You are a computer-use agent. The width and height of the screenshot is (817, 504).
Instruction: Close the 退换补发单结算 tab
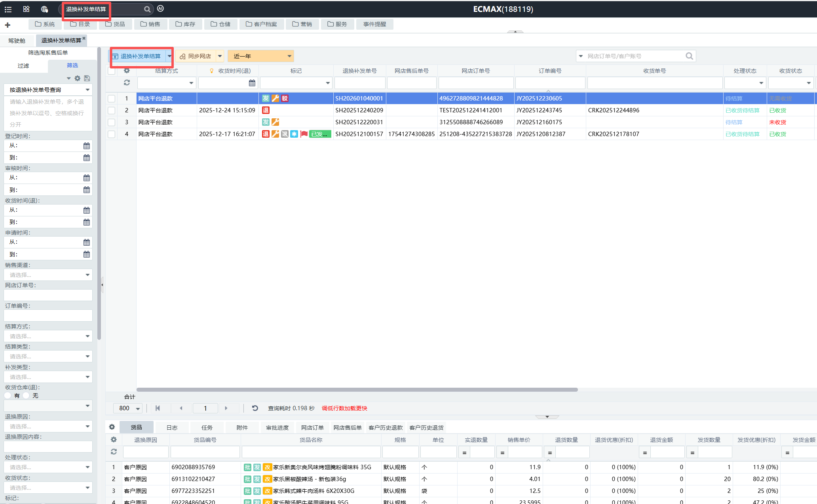tap(84, 38)
